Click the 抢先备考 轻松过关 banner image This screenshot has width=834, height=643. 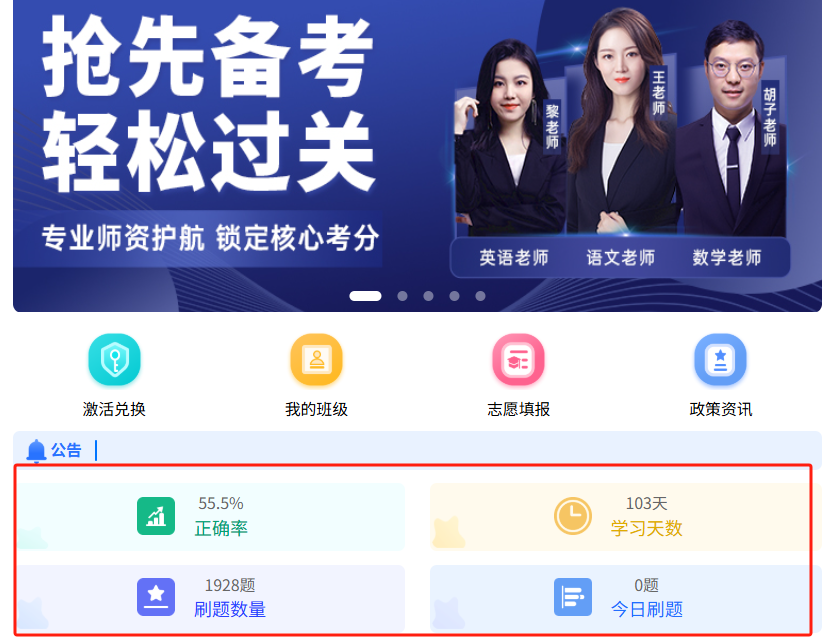pos(418,155)
